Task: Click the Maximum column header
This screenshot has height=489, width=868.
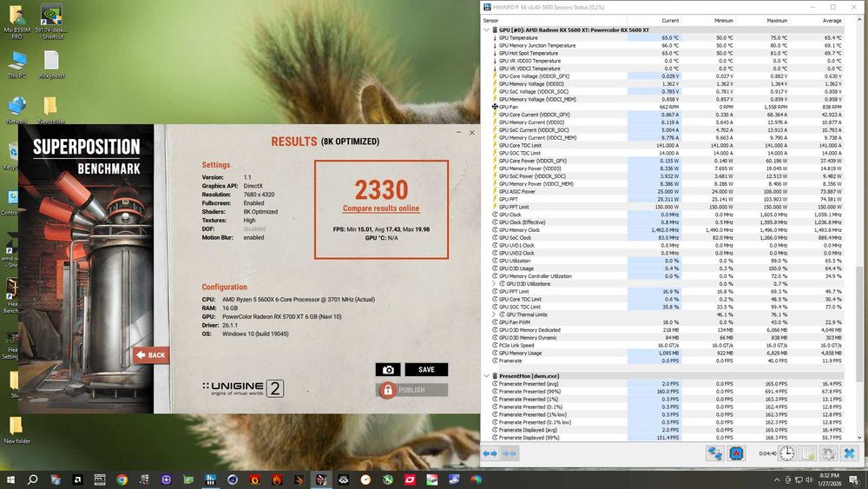Action: click(763, 21)
